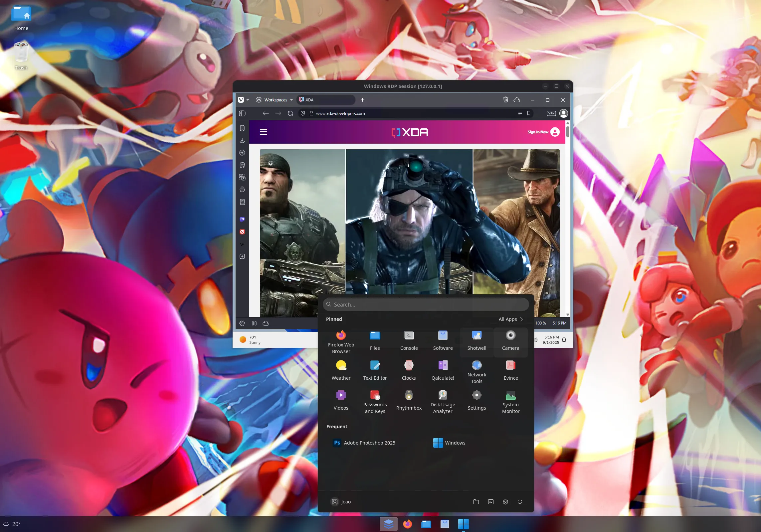Open the Mastodon web panel
The height and width of the screenshot is (532, 761).
(242, 219)
